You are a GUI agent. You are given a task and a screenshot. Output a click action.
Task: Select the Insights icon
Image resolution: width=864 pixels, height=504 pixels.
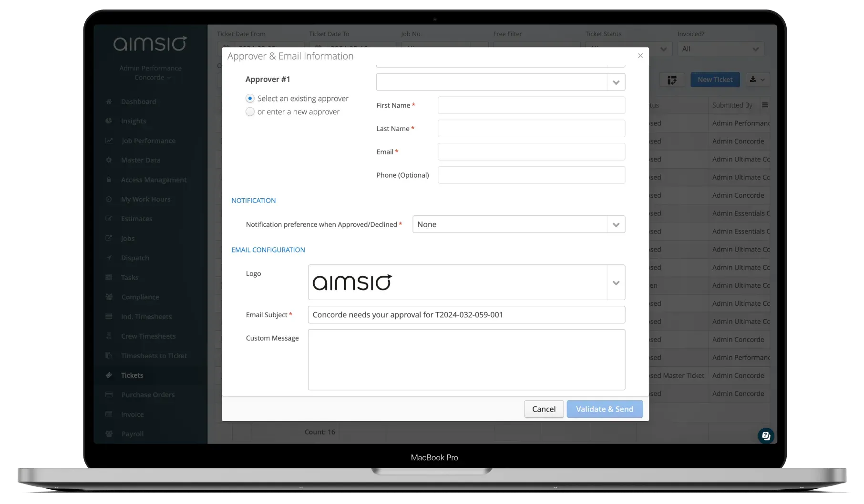point(109,121)
